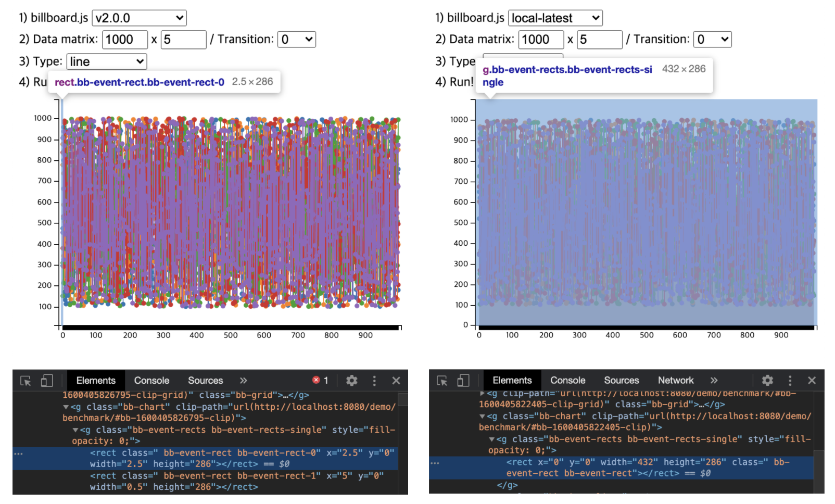Open the three-dot customize menu in left DevTools
The width and height of the screenshot is (835, 504).
click(374, 381)
